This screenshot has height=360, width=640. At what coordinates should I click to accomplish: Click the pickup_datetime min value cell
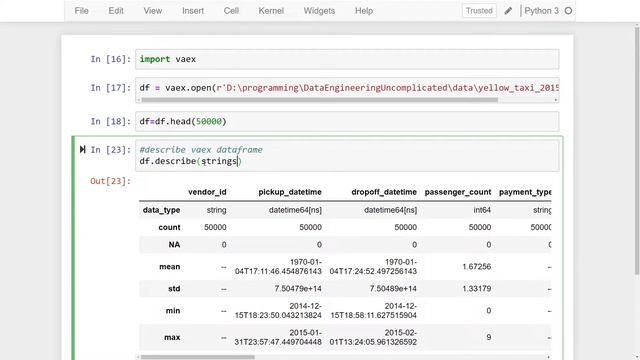point(278,311)
